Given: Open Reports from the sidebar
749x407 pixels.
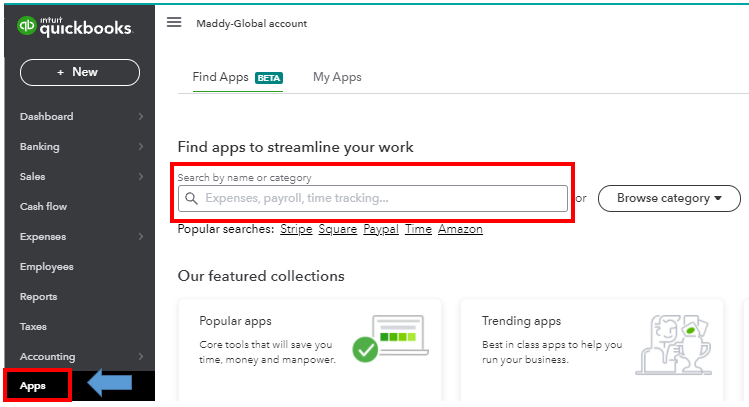Looking at the screenshot, I should pyautogui.click(x=39, y=297).
